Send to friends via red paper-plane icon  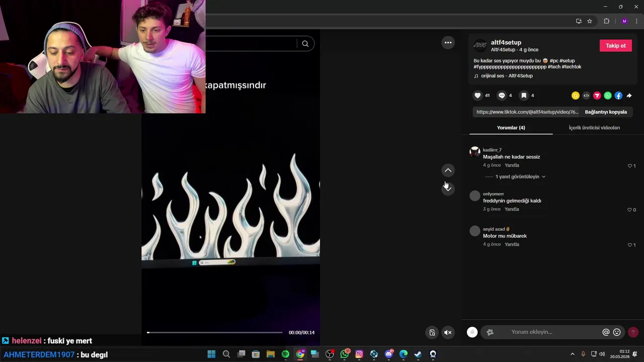(x=597, y=96)
